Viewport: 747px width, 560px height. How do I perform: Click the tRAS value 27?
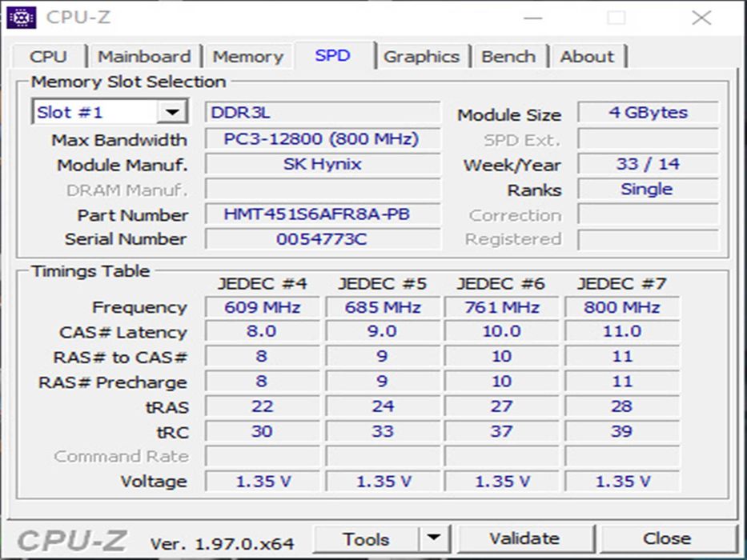coord(502,406)
